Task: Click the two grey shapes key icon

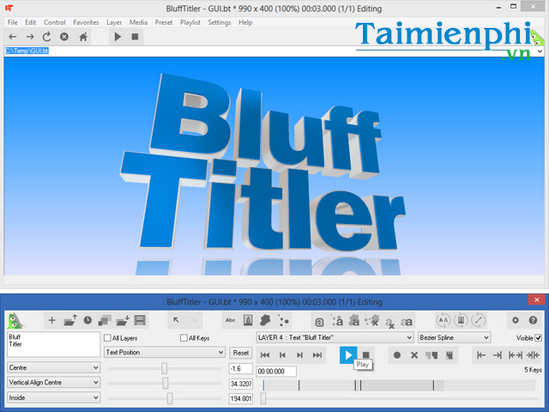Action: 432,356
